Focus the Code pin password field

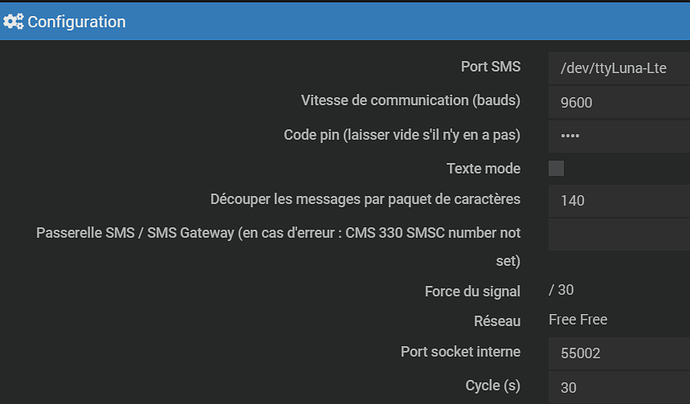click(619, 136)
